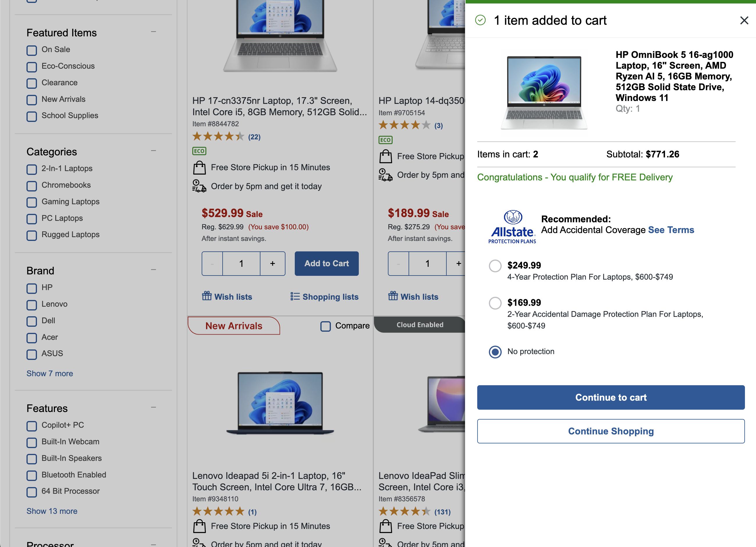The height and width of the screenshot is (547, 756).
Task: Click Add to Cart for the HP 17 laptop
Action: (326, 263)
